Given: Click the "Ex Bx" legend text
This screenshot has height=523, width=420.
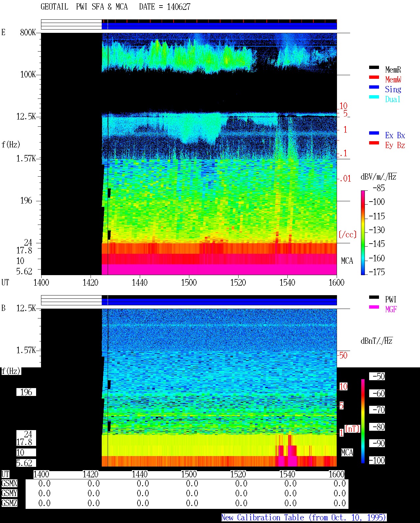Looking at the screenshot, I should pyautogui.click(x=395, y=135).
